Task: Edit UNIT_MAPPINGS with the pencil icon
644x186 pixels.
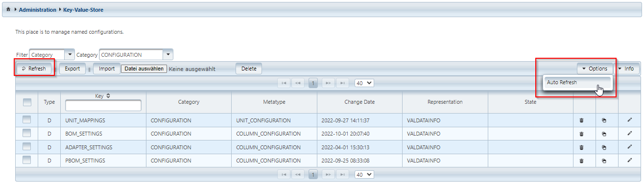Action: (629, 120)
